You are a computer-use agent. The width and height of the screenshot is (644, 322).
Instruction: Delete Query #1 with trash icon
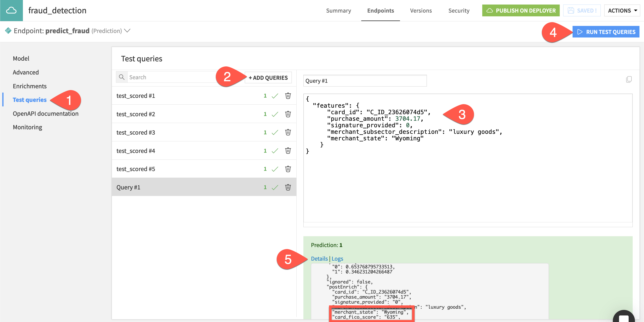[288, 187]
